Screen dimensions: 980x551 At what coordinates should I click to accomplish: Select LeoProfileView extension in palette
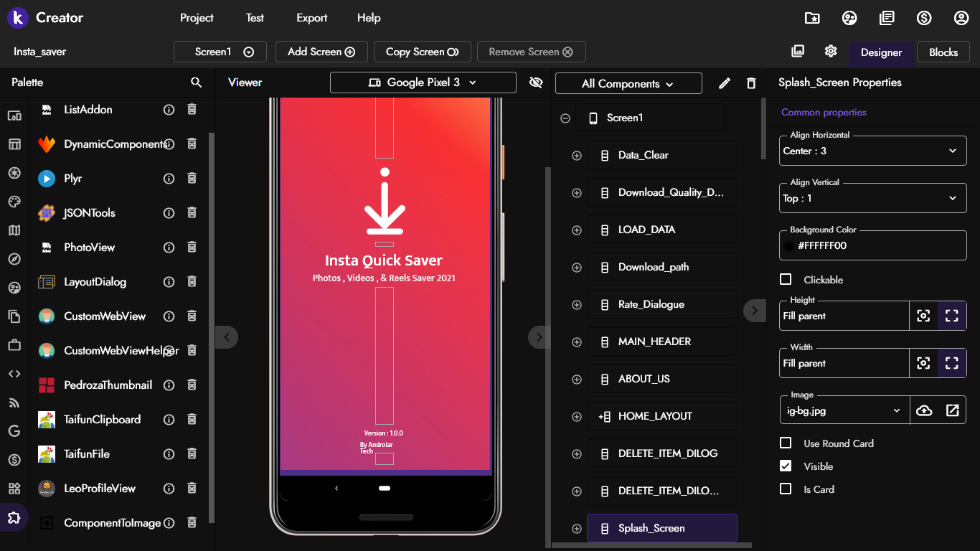point(100,489)
